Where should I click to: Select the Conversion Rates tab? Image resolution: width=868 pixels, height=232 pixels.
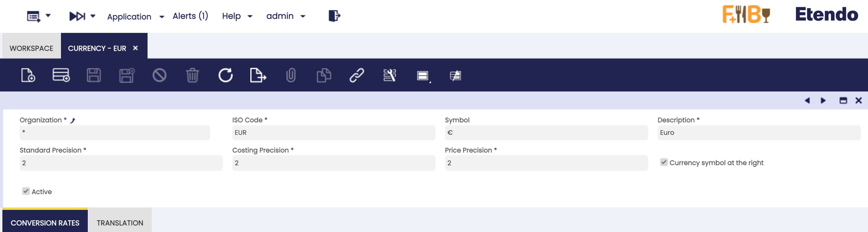click(x=45, y=222)
